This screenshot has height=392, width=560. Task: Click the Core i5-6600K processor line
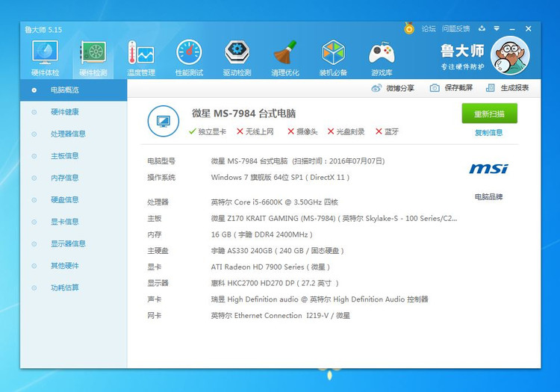[274, 202]
